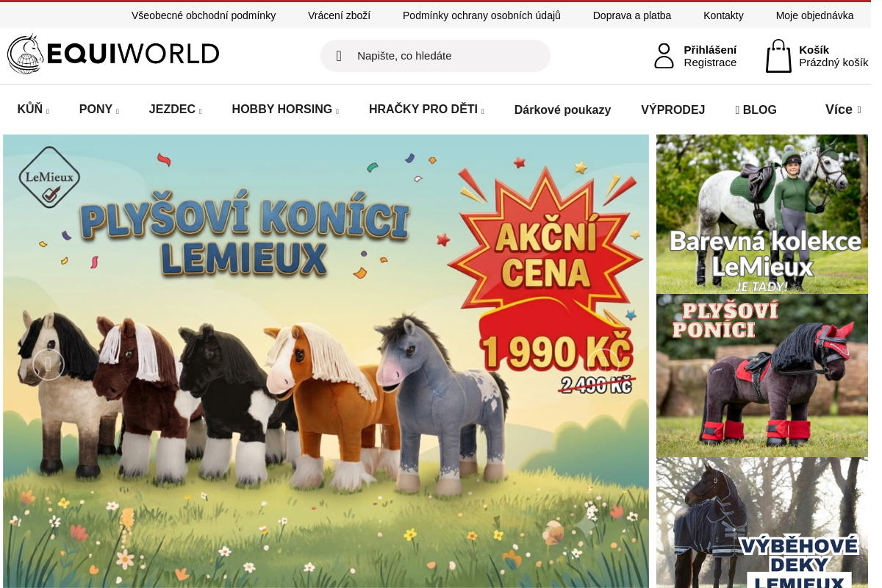The image size is (882, 588).
Task: Open Plyšoví poníci side banner
Action: 762,376
